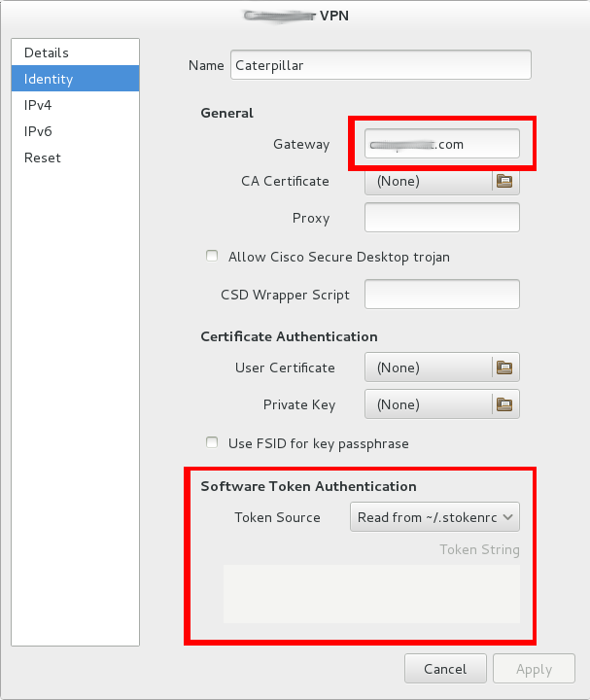Open the Reset page in sidebar

click(x=76, y=157)
